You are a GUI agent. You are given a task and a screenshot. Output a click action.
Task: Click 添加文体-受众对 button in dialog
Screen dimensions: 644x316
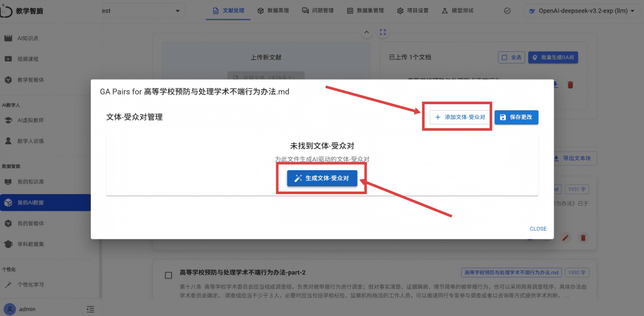pos(460,117)
